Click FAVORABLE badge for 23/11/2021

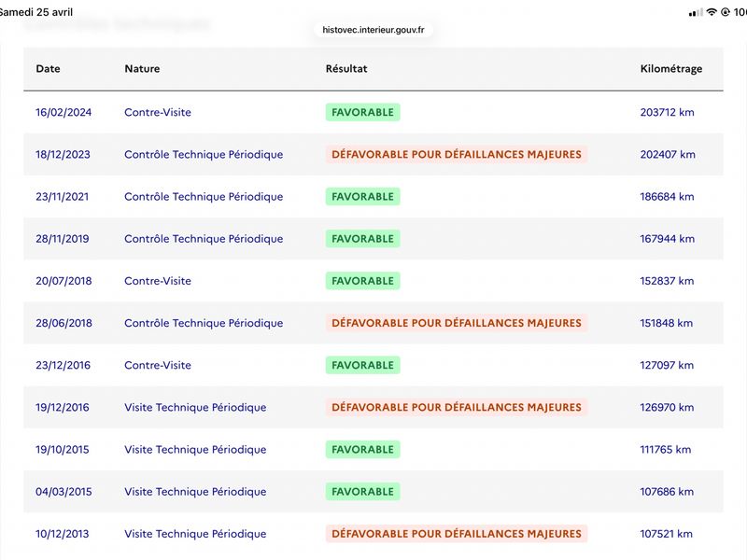(362, 197)
